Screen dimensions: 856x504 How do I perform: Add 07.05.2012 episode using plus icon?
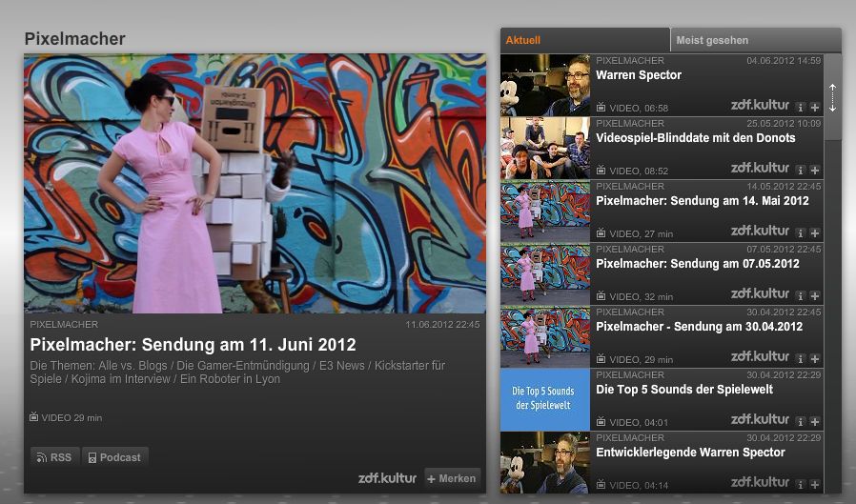(x=814, y=295)
